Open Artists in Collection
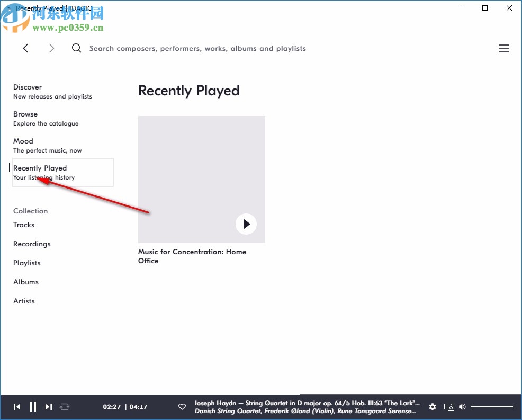 tap(24, 301)
